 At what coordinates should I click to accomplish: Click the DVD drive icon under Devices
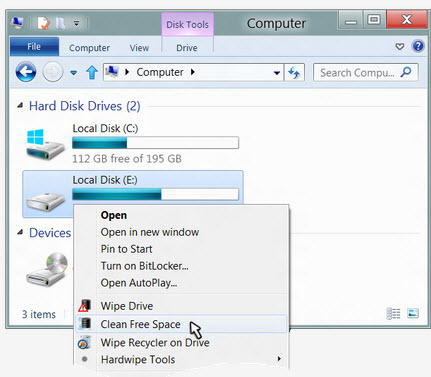coord(47,270)
